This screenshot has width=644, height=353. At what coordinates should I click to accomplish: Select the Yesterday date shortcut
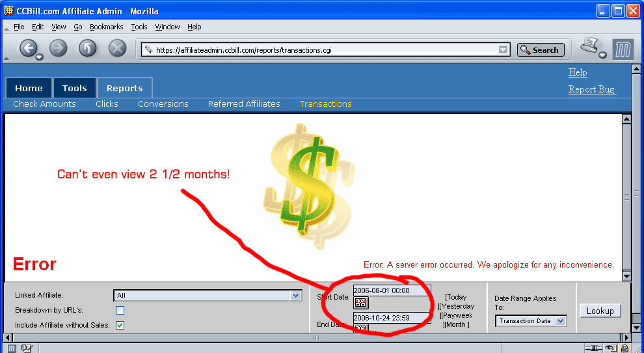click(458, 306)
